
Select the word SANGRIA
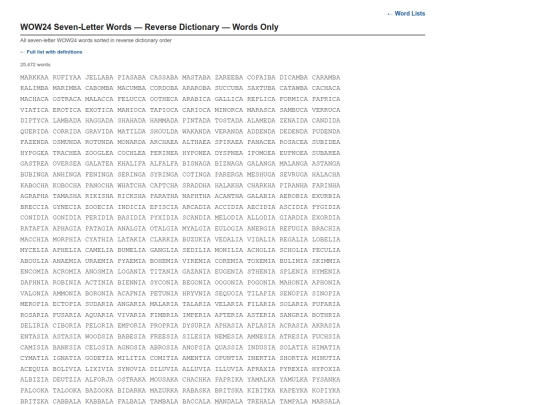(x=293, y=315)
